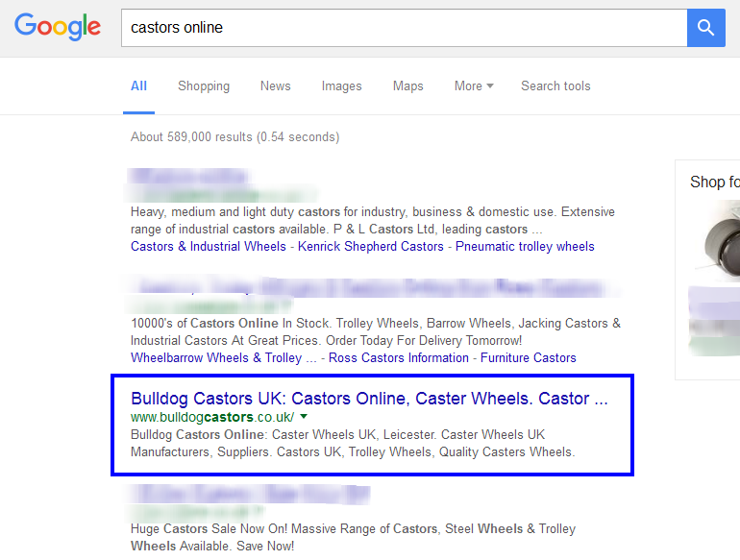The image size is (740, 560).
Task: Open the News tab
Action: click(x=276, y=85)
